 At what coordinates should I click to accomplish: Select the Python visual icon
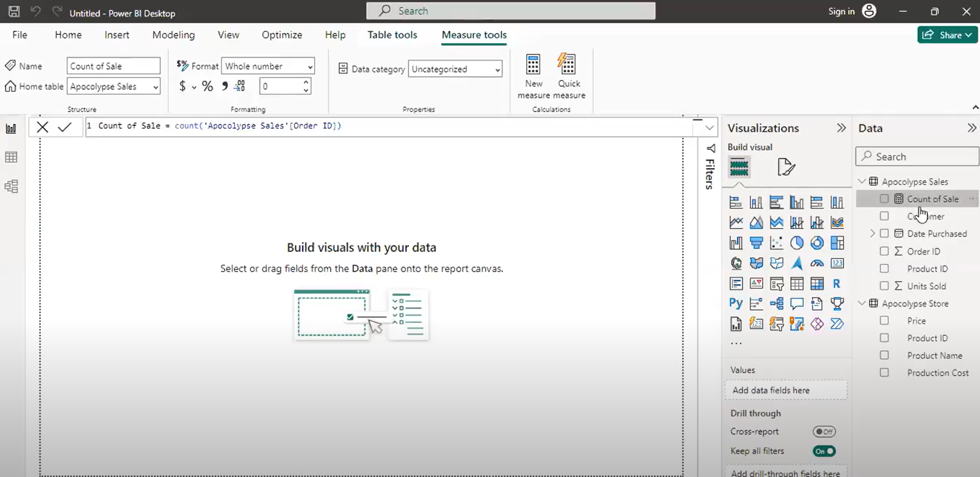pyautogui.click(x=736, y=303)
